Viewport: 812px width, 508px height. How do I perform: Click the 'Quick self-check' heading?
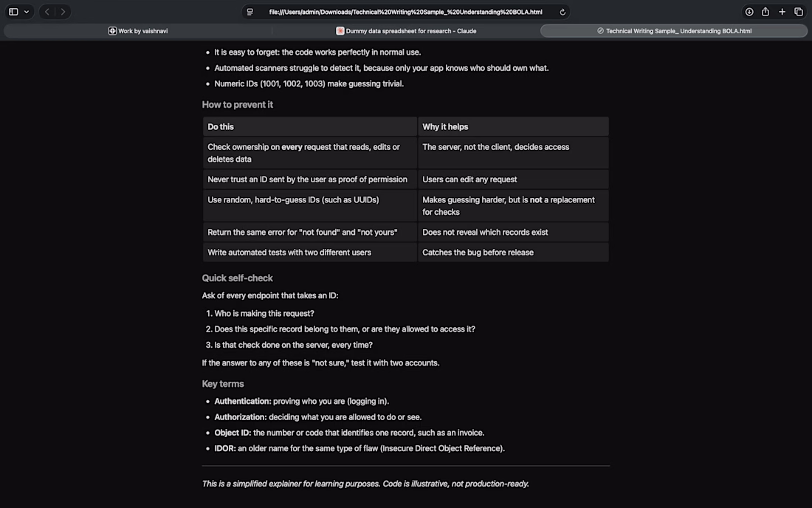tap(237, 278)
